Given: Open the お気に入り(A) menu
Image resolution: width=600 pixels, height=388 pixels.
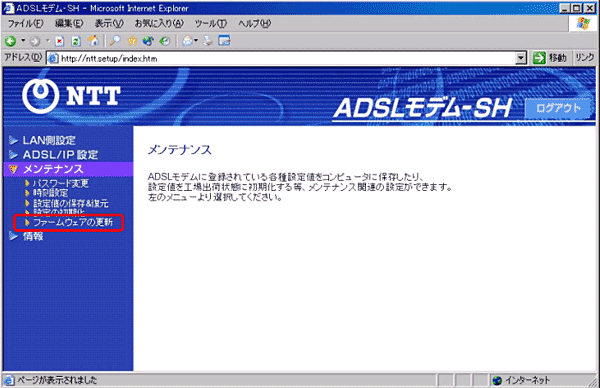Looking at the screenshot, I should click(159, 23).
